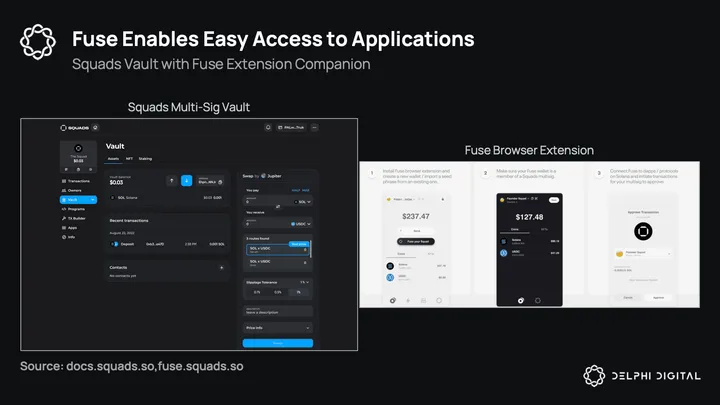Choose the 1% slippage tolerance option
This screenshot has height=405, width=720.
[x=300, y=293]
